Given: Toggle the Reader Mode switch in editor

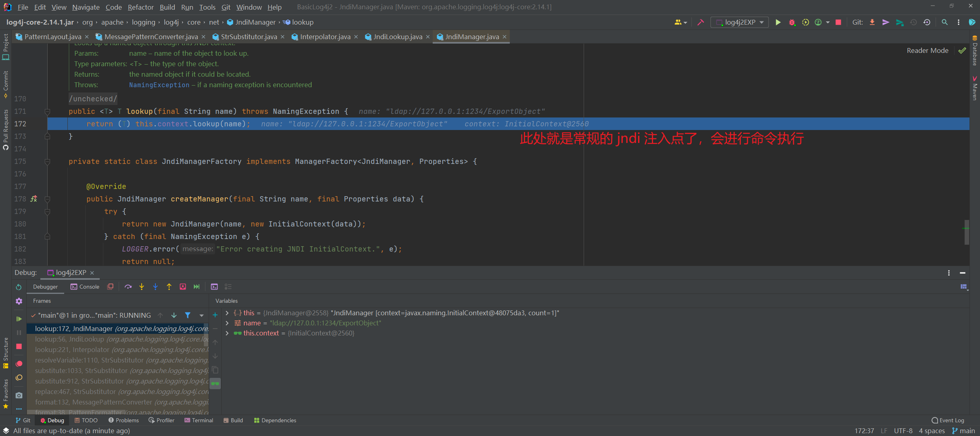Looking at the screenshot, I should (928, 50).
